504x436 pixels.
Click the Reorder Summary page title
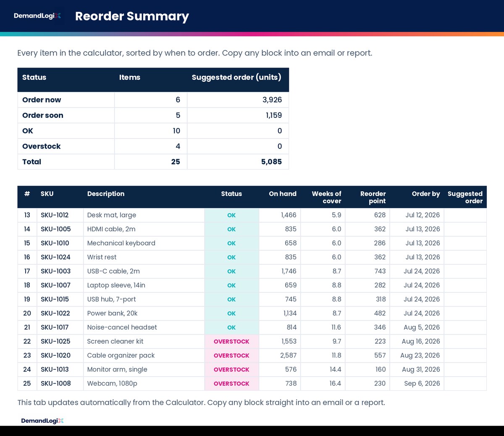click(132, 16)
